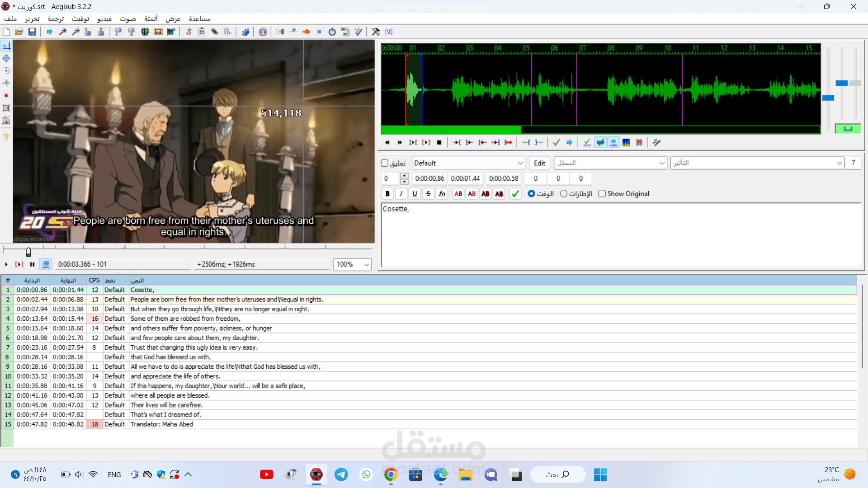Click the Edit style button

(x=539, y=163)
